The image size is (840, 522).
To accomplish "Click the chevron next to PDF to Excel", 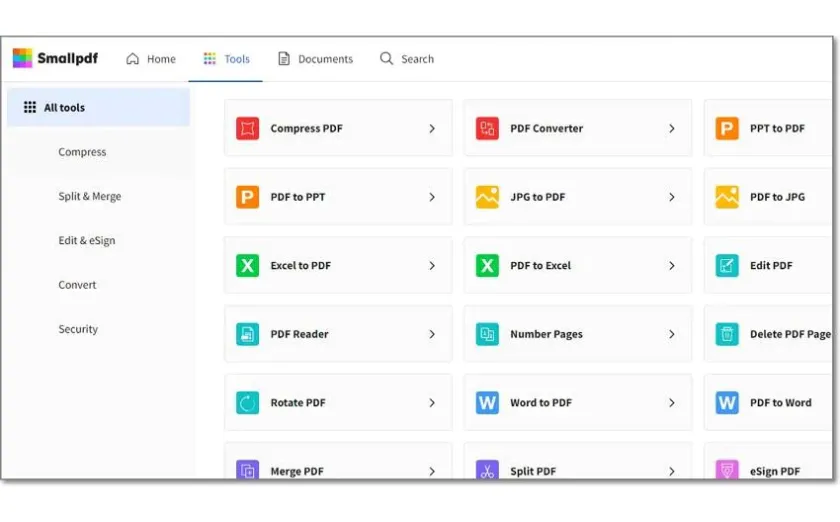I will 672,266.
